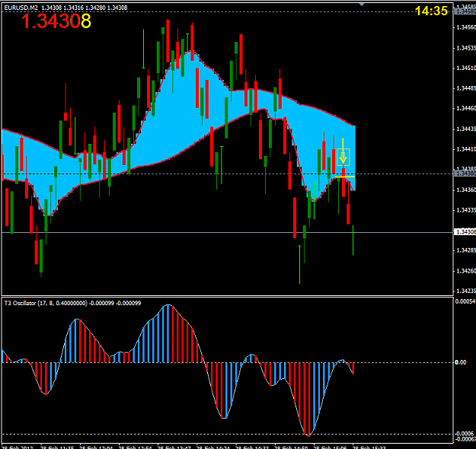Click the 1.34535 value on the price scale
This screenshot has height=449, width=476.
coord(466,48)
